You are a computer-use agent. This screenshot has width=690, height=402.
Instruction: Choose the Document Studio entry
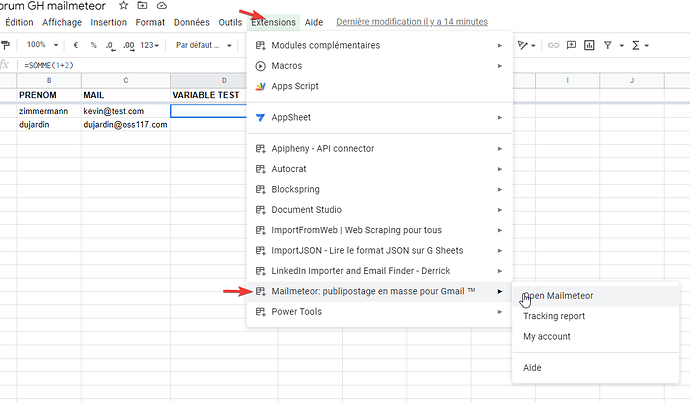pyautogui.click(x=379, y=210)
